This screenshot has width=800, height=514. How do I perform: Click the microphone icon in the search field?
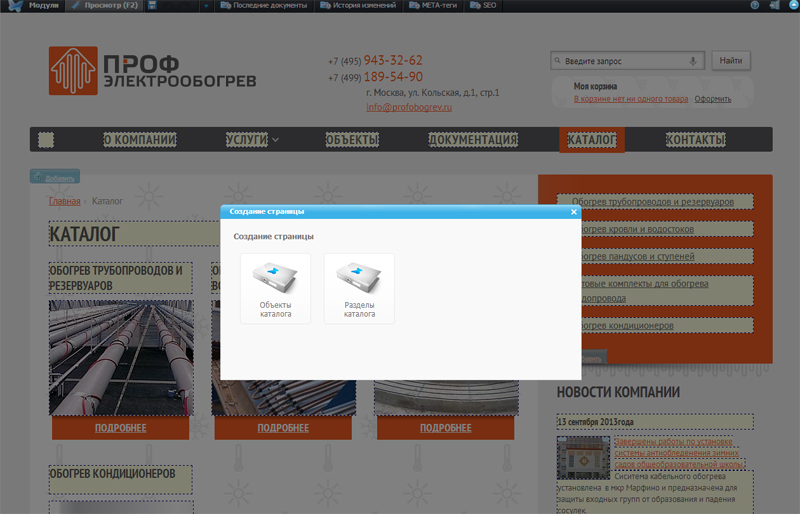pyautogui.click(x=692, y=61)
